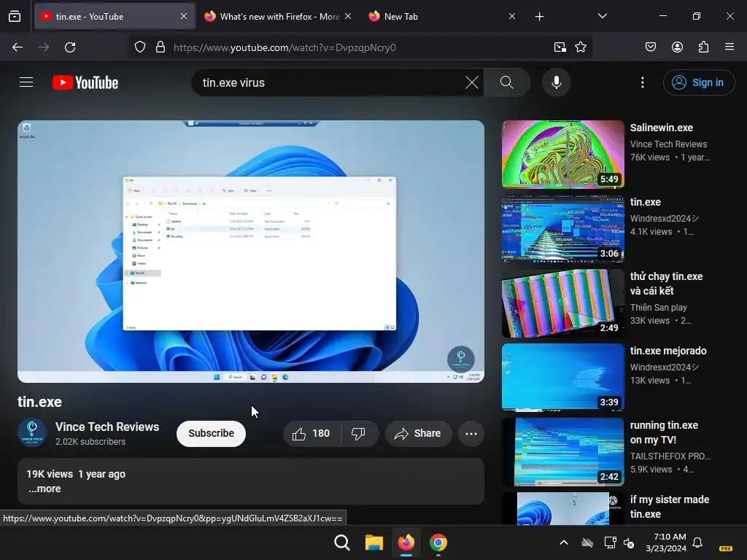Focus the YouTube search field
Image resolution: width=747 pixels, height=560 pixels.
pyautogui.click(x=329, y=82)
